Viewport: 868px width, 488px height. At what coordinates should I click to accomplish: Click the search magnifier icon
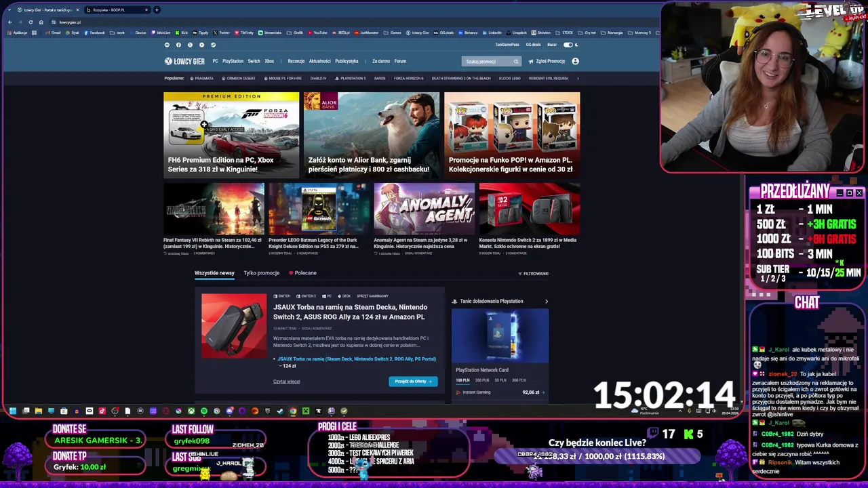(515, 62)
